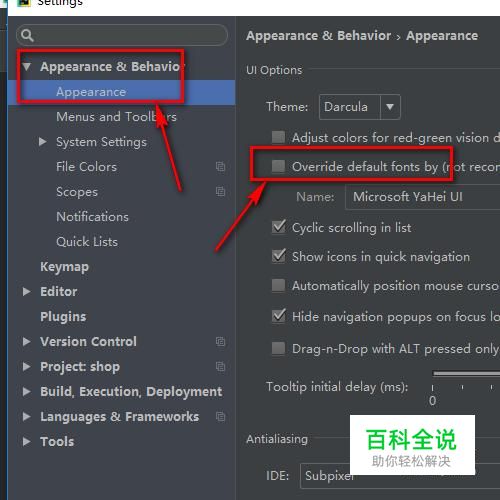The image size is (500, 500).
Task: Click the search magnifier icon in Settings
Action: pyautogui.click(x=27, y=35)
